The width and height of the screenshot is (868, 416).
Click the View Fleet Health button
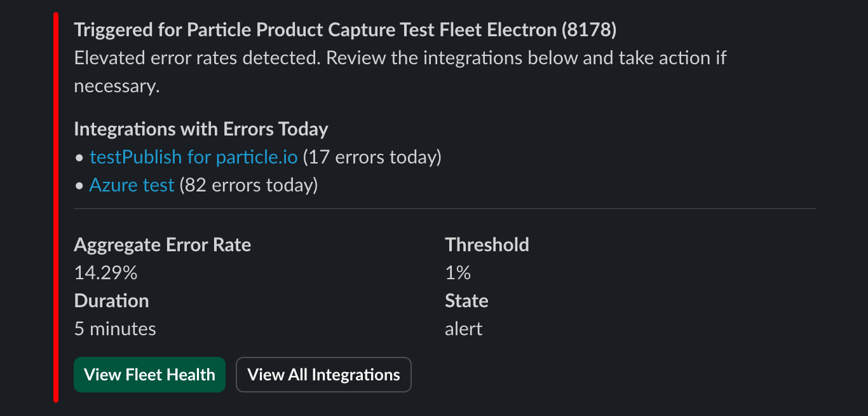point(149,375)
